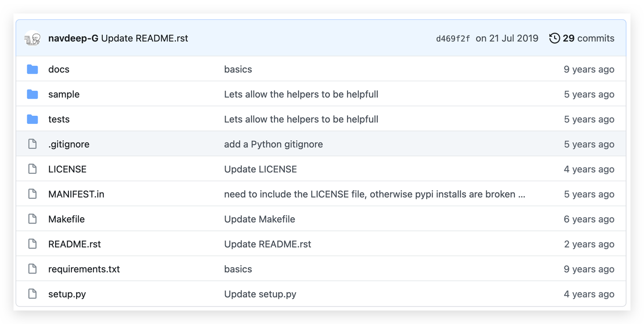Navigate into the sample folder name
The height and width of the screenshot is (324, 644).
coord(64,94)
